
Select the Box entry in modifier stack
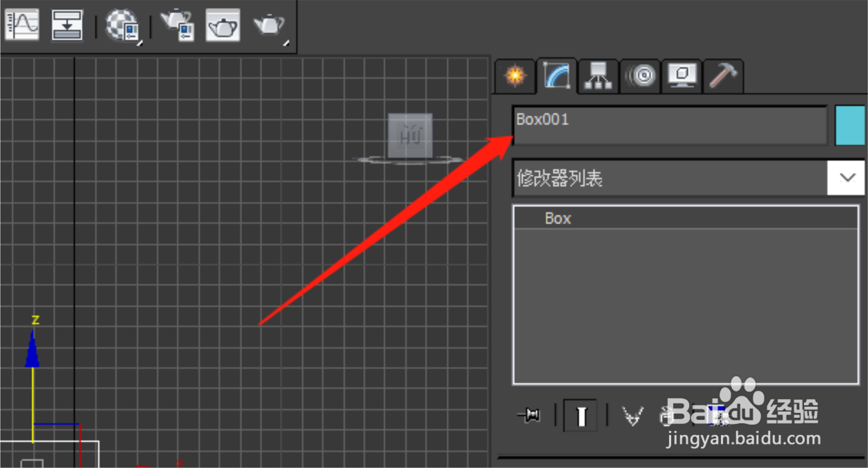[x=558, y=219]
